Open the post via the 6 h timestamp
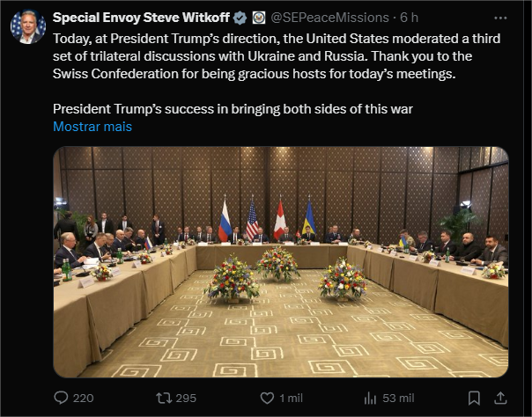Image resolution: width=532 pixels, height=417 pixels. pyautogui.click(x=410, y=18)
